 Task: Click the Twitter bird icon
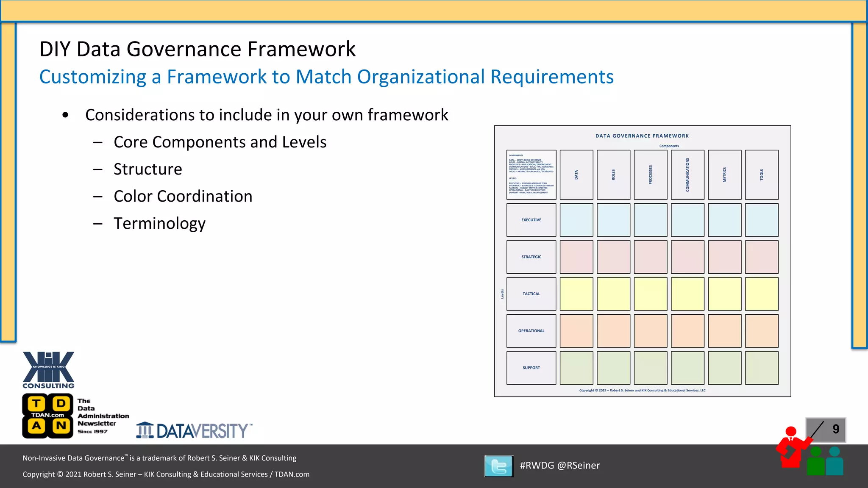tap(498, 466)
